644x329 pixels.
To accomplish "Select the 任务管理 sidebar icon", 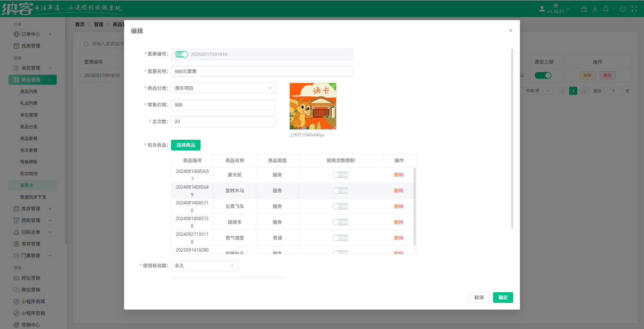I will point(16,46).
